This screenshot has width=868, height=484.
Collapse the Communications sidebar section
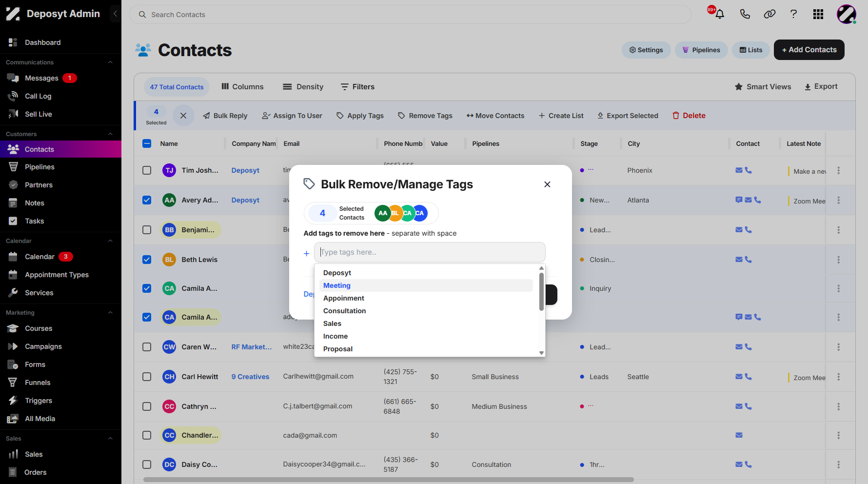click(110, 62)
